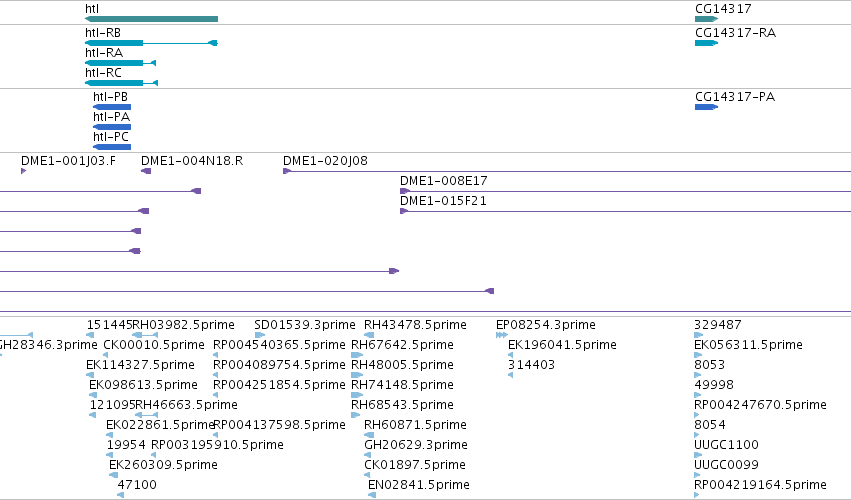This screenshot has height=500, width=851.
Task: Select the RH48005.5prime EST arrow
Action: 357,375
